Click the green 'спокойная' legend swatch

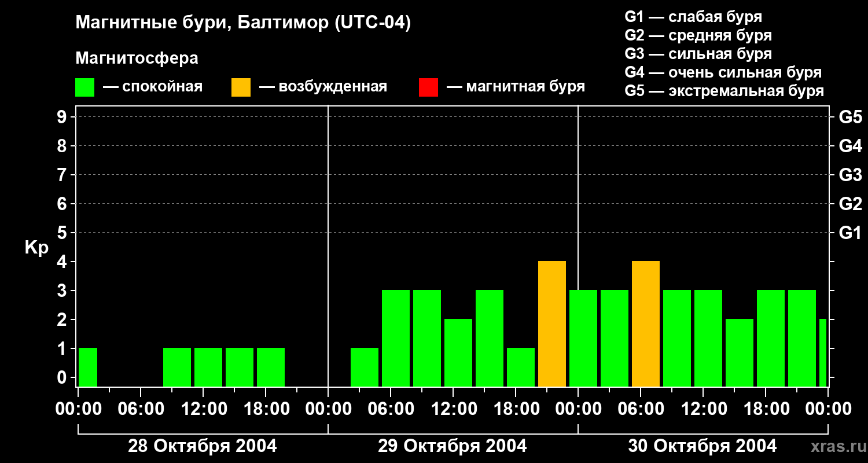tap(84, 87)
